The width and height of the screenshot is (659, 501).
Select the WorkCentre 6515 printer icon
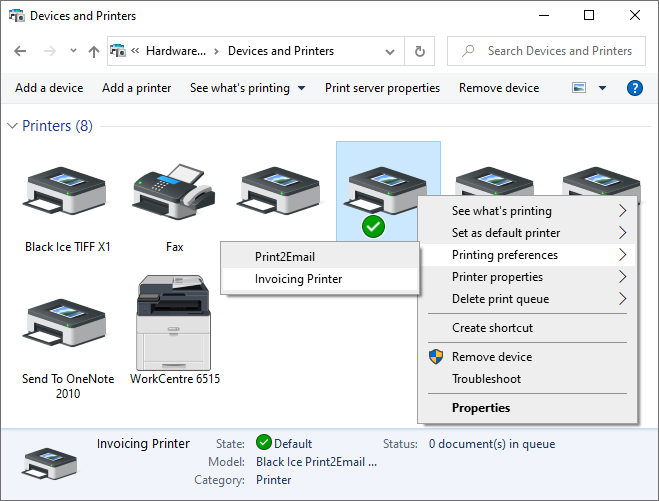pos(175,325)
